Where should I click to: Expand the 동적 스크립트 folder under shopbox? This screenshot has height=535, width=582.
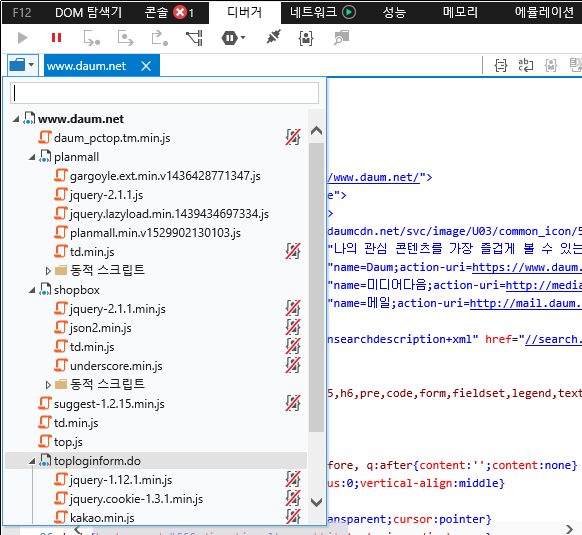click(x=48, y=385)
